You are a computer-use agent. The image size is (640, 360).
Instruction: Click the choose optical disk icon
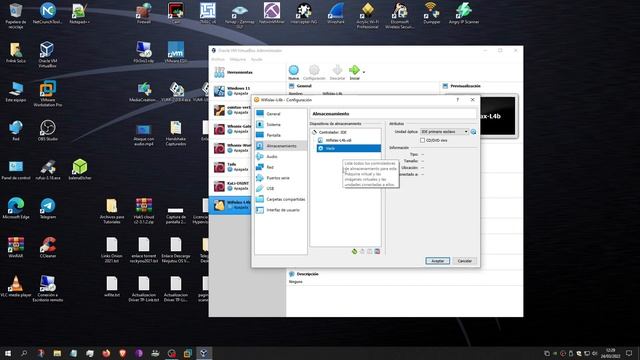tap(473, 132)
